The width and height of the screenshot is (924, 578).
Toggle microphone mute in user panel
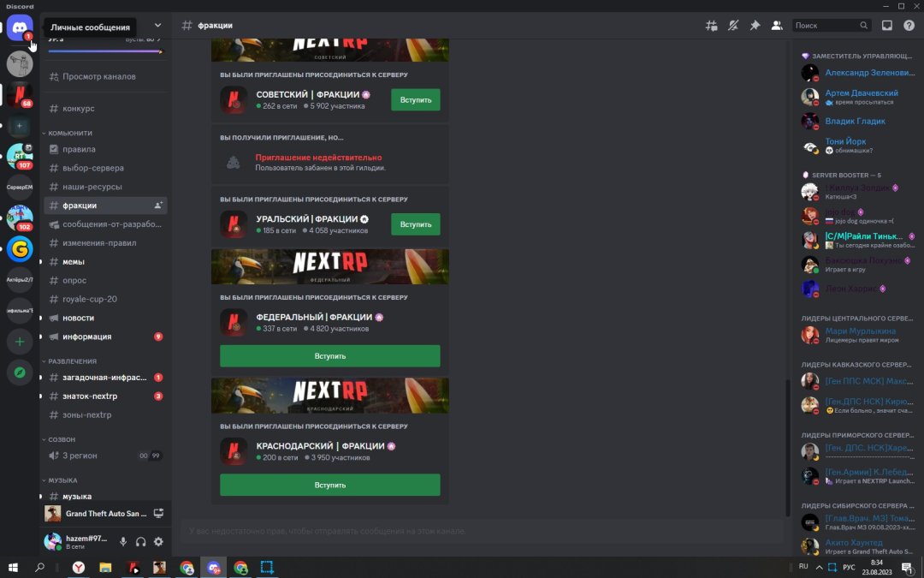click(x=123, y=541)
